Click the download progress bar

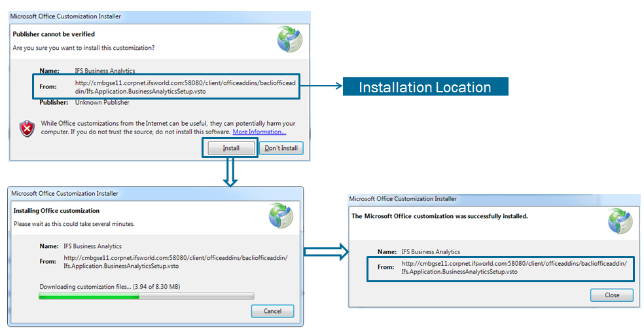pyautogui.click(x=146, y=296)
